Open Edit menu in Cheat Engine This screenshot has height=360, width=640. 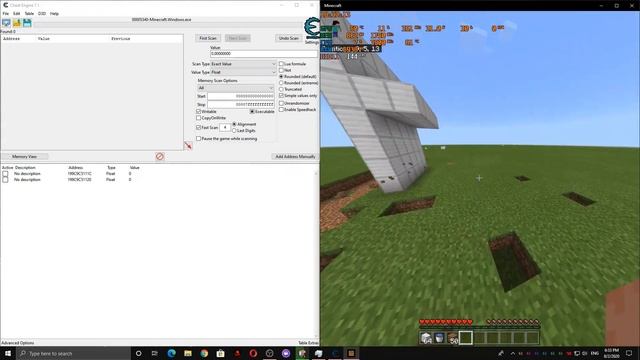tap(16, 13)
